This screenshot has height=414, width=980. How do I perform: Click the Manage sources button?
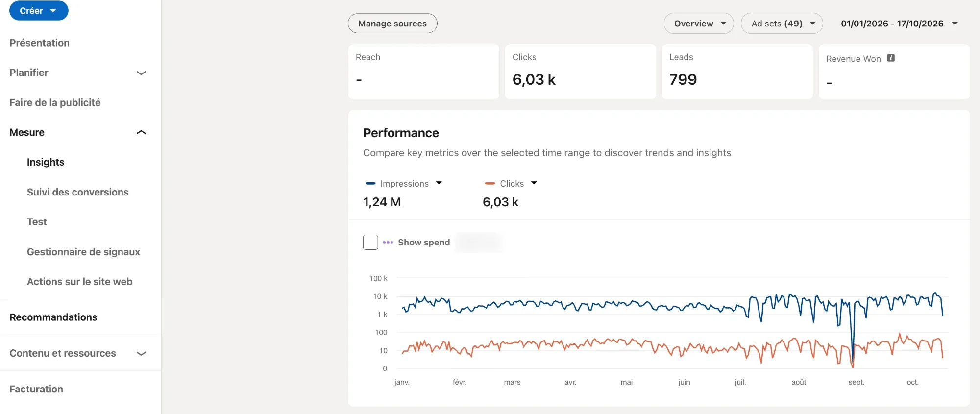[392, 24]
